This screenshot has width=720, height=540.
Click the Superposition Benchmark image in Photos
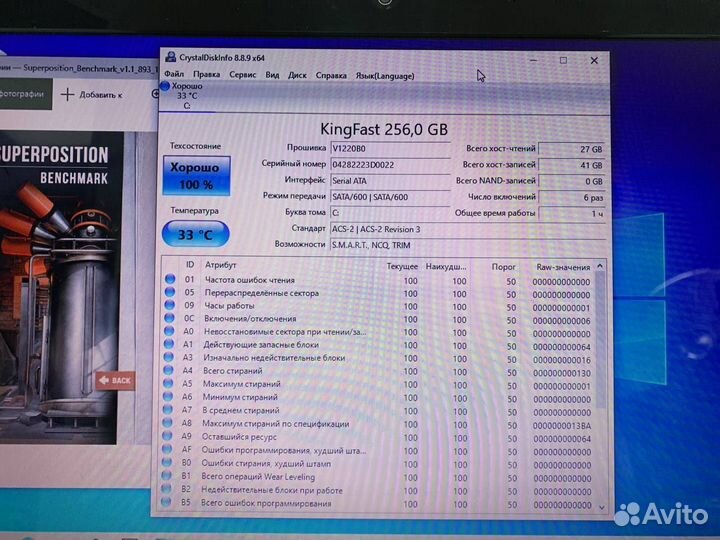click(60, 288)
